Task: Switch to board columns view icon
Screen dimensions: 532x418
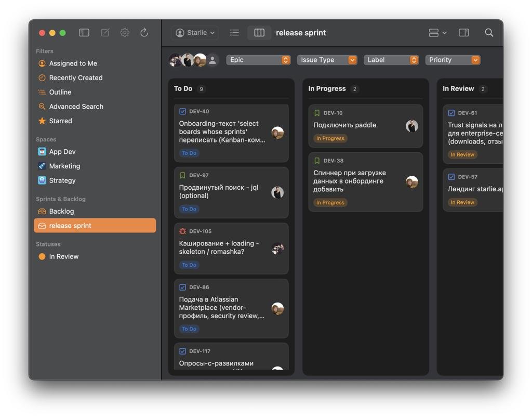Action: point(259,33)
